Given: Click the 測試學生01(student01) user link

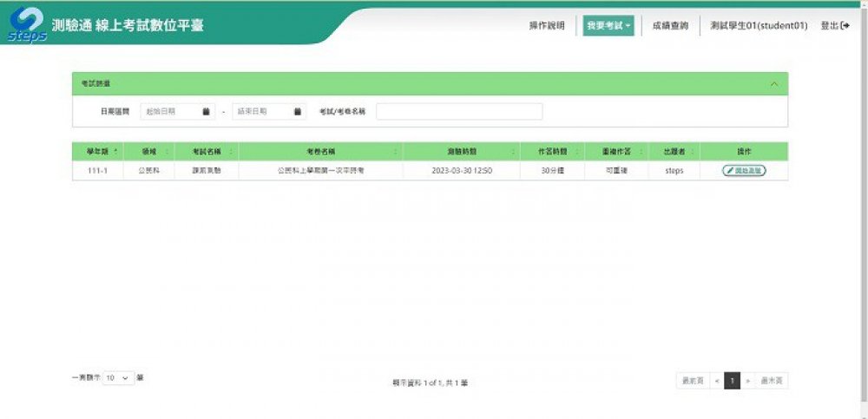Looking at the screenshot, I should [758, 26].
